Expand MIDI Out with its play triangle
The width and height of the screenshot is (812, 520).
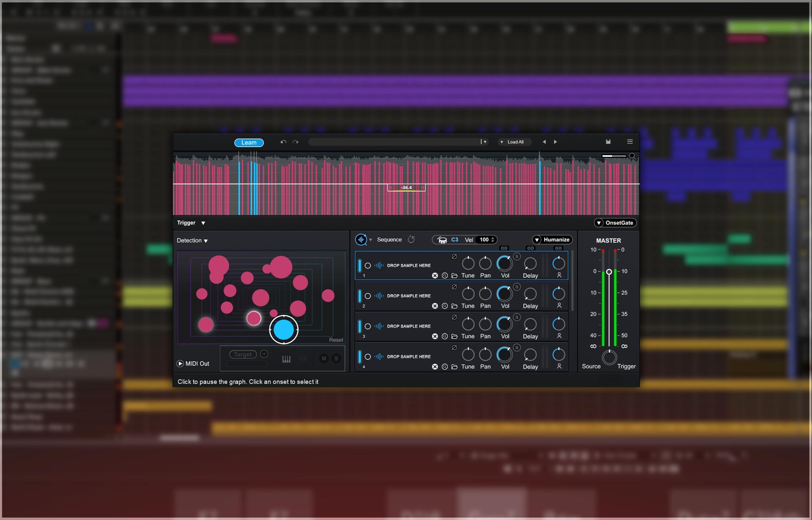click(180, 364)
